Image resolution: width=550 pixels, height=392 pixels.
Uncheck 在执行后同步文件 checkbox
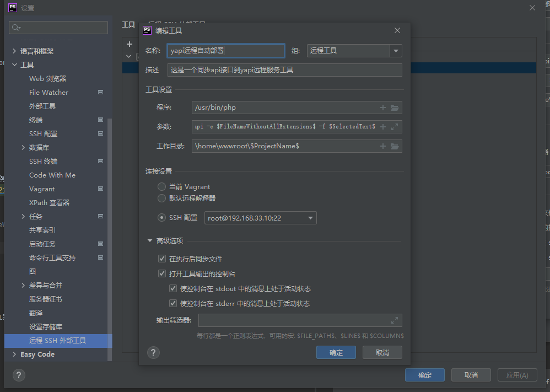(161, 259)
